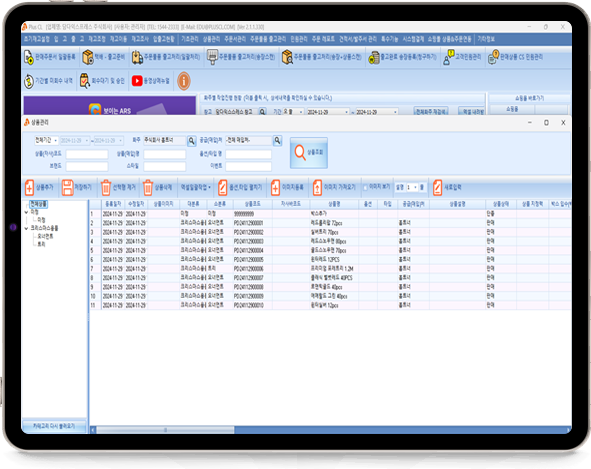The width and height of the screenshot is (591, 469).
Task: Open the 엑셀일괄작업 dropdown menu
Action: [196, 187]
